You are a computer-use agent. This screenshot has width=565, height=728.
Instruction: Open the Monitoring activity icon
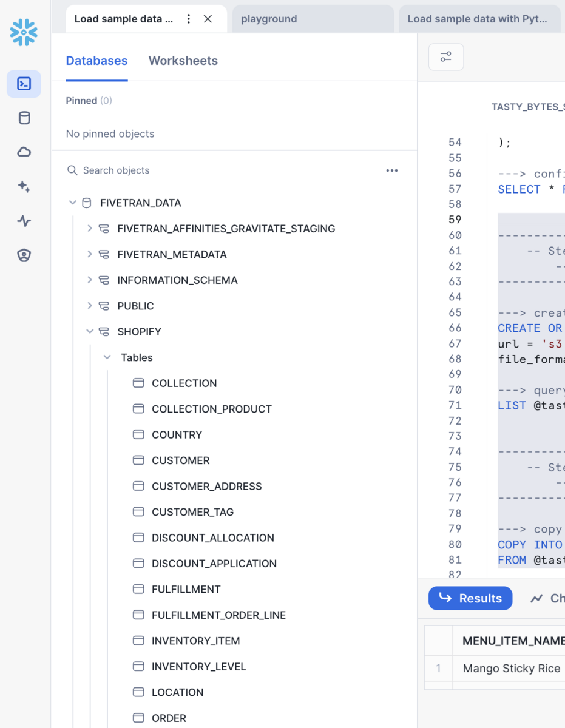24,221
